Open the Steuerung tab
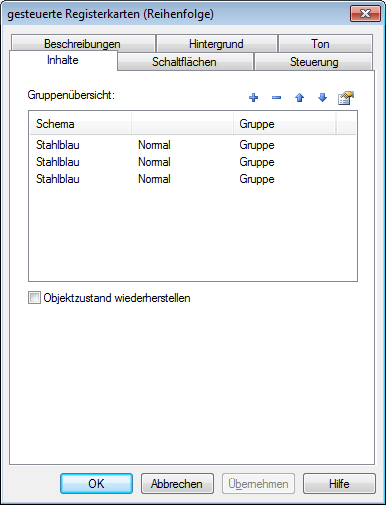Image resolution: width=386 pixels, height=505 pixels. pos(314,62)
